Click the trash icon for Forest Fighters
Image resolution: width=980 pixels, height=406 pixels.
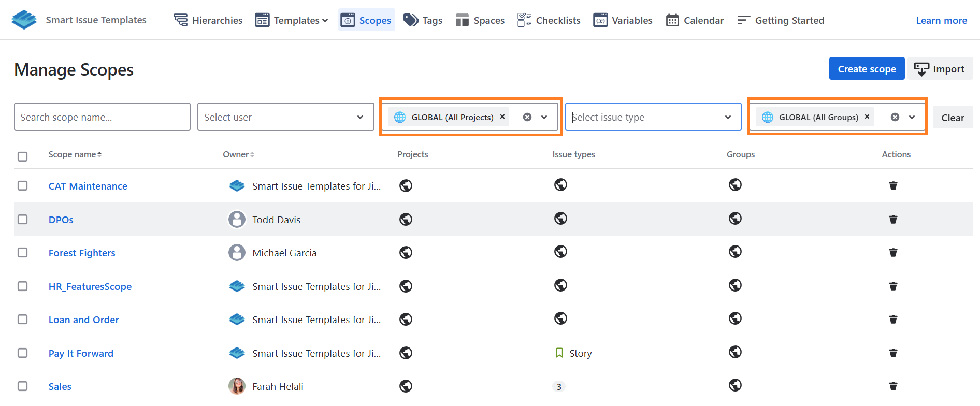[893, 253]
